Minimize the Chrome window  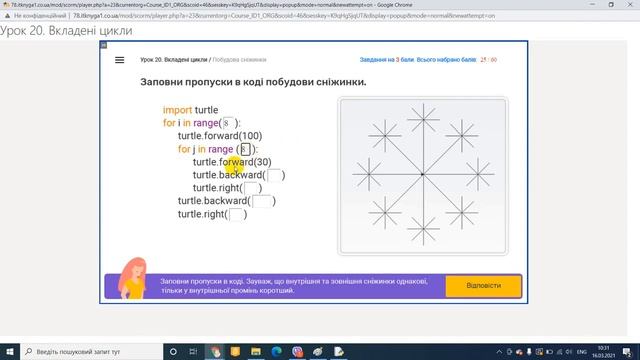coord(592,4)
